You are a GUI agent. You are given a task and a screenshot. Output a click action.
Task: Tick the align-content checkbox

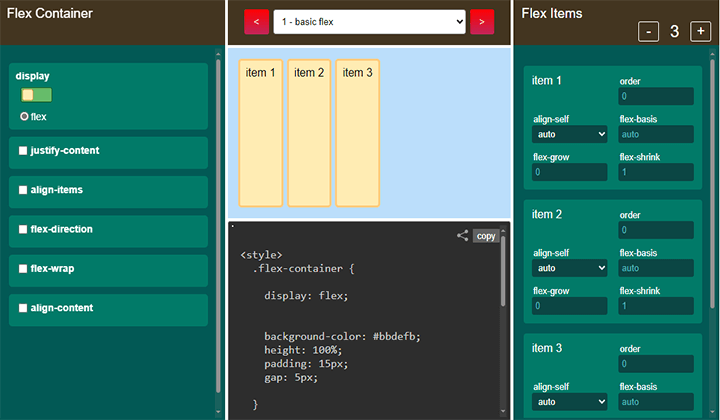23,308
